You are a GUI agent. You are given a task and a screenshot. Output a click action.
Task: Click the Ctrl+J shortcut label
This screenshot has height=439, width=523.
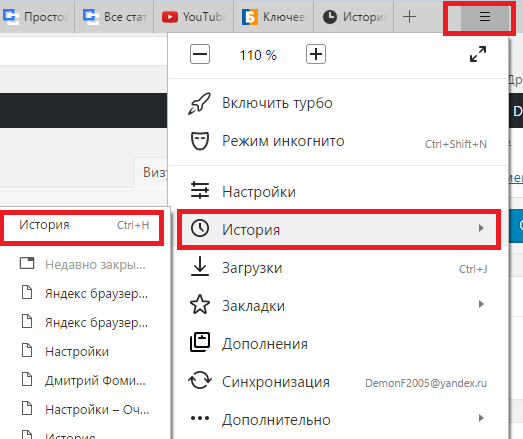click(473, 269)
